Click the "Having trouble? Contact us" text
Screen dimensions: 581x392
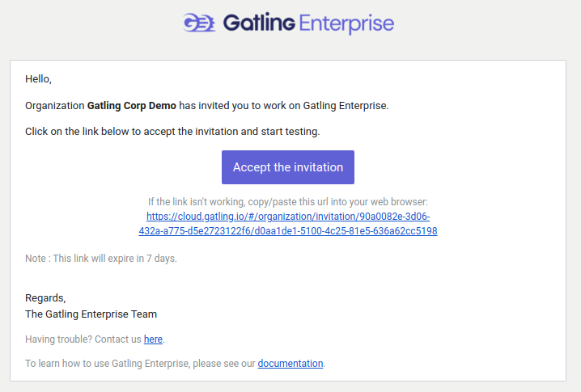(83, 339)
